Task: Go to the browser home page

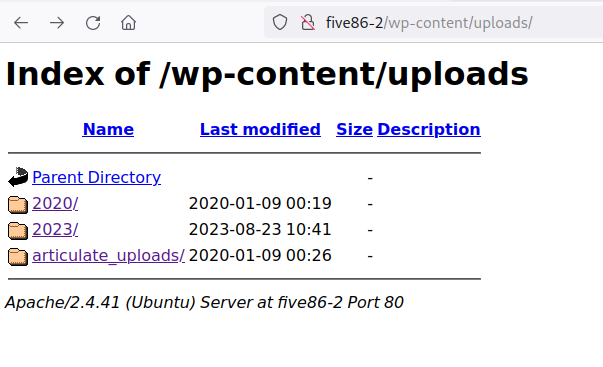Action: pos(128,23)
